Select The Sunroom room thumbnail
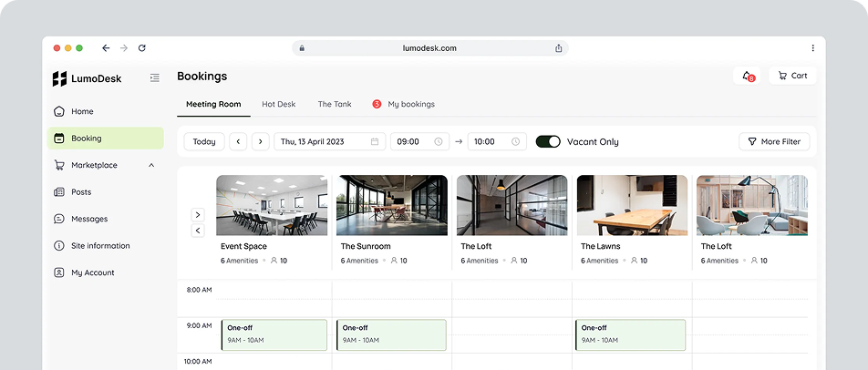Screen dimensions: 868x370 [x=391, y=205]
